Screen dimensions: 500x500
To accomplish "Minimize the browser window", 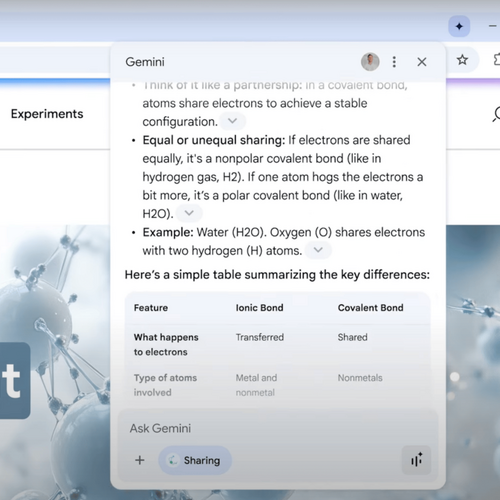I will tap(493, 26).
